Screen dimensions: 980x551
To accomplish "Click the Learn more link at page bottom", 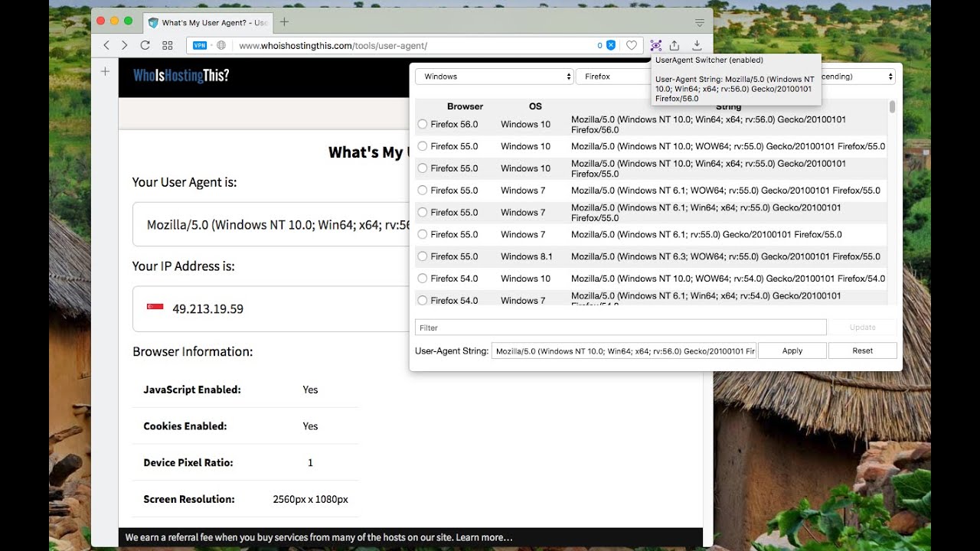I will click(483, 537).
